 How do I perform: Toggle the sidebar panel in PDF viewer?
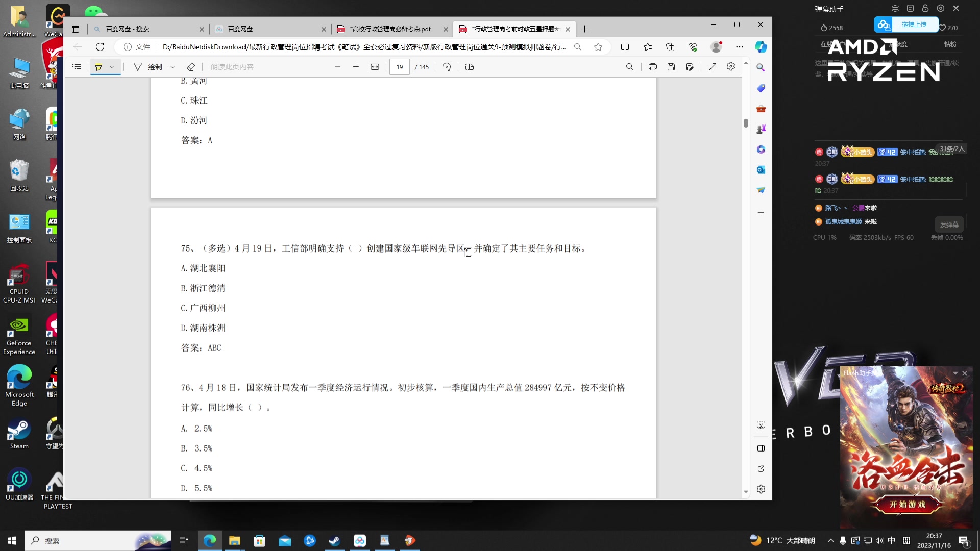pos(76,67)
